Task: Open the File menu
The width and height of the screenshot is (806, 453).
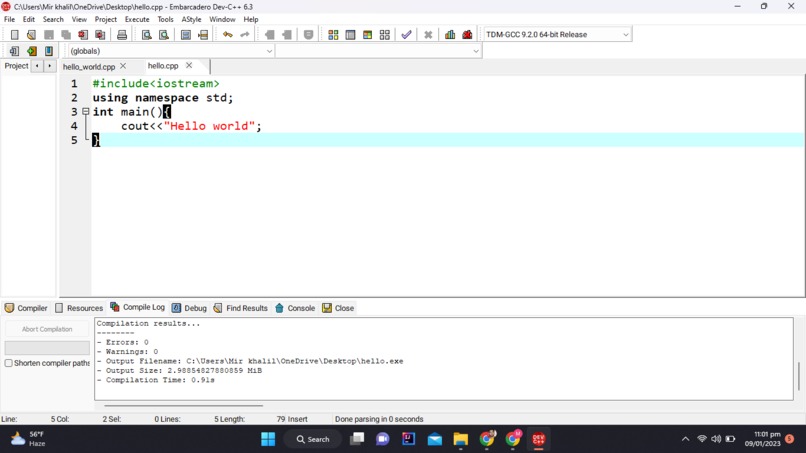Action: 10,19
